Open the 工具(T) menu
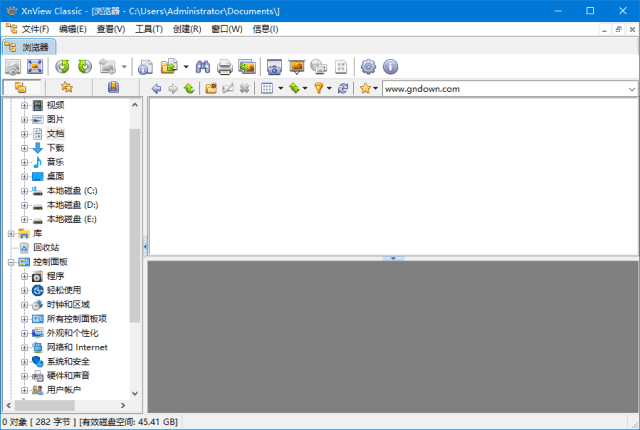The width and height of the screenshot is (640, 430). pos(149,29)
